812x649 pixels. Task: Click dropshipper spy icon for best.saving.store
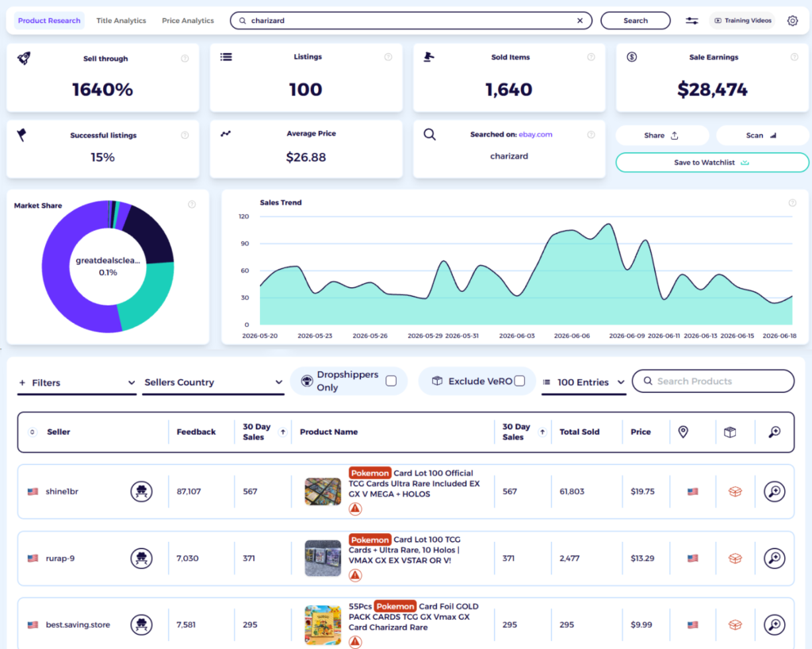coord(141,624)
